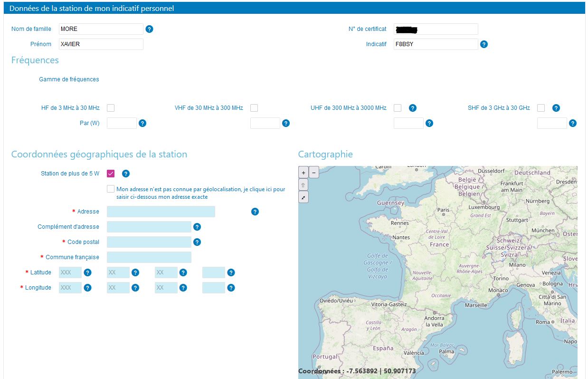
Task: Click the first Latitude XX field
Action: point(118,272)
